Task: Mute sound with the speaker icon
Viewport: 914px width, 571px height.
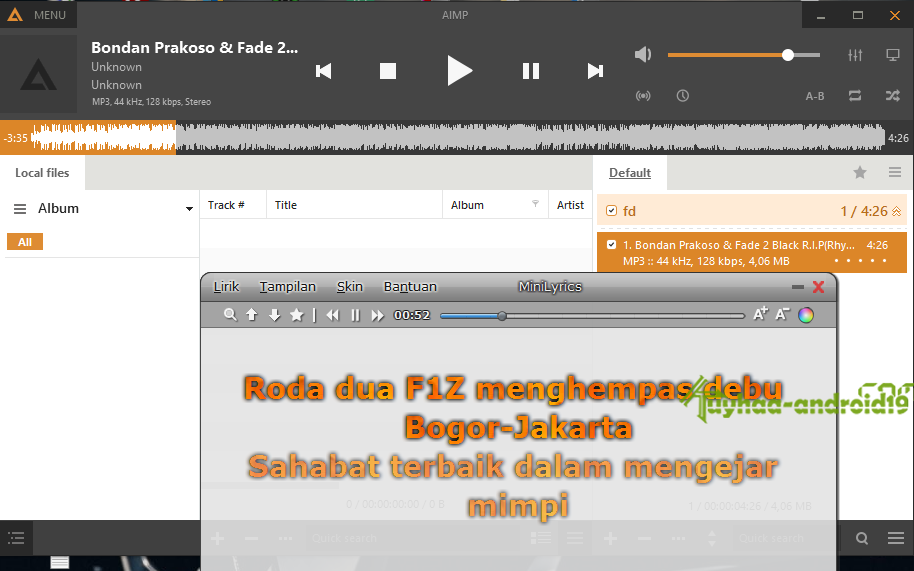Action: click(643, 55)
